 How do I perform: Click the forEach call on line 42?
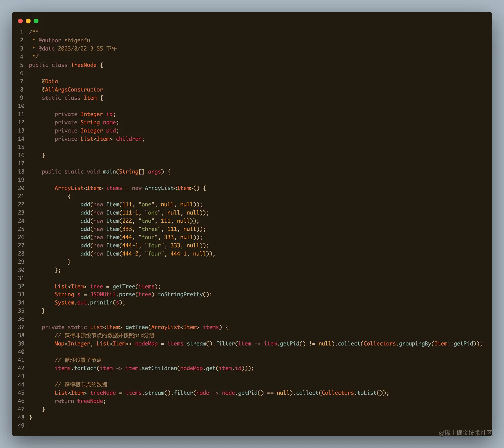tap(85, 368)
